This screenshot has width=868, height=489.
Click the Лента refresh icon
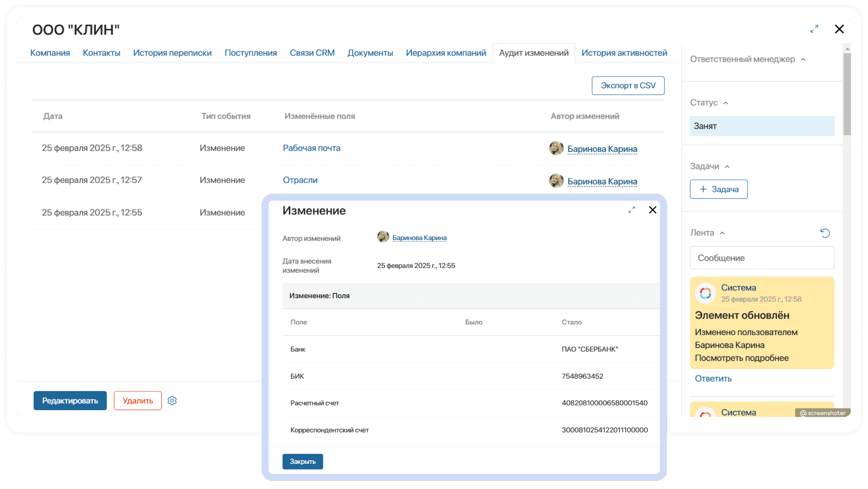pos(825,233)
